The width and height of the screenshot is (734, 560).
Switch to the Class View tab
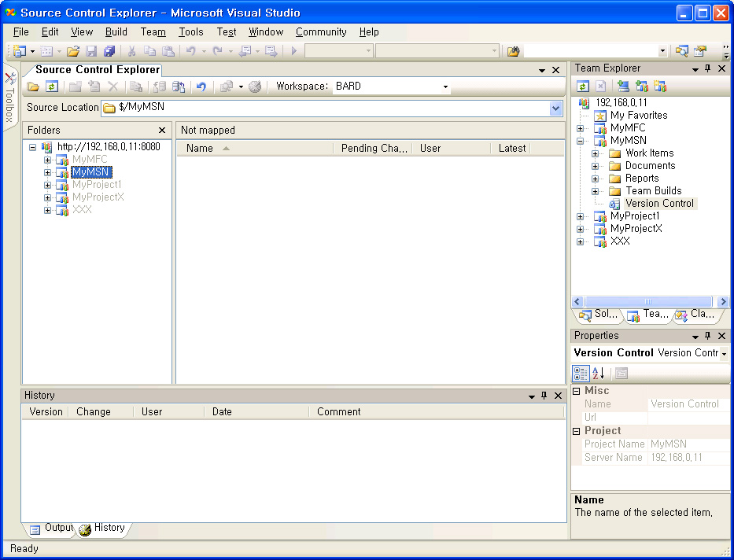(x=695, y=315)
